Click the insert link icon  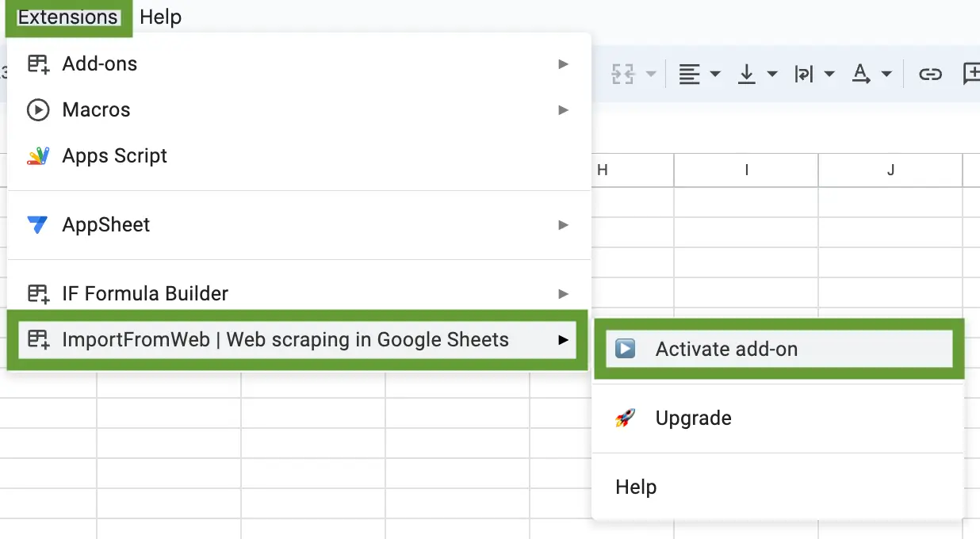coord(930,75)
